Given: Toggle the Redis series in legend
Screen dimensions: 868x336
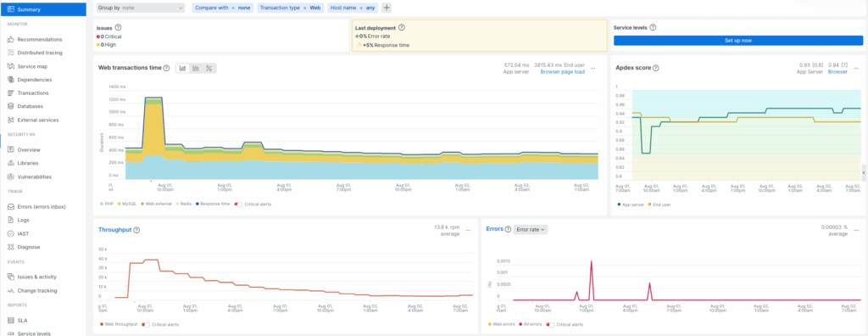Looking at the screenshot, I should pos(185,204).
